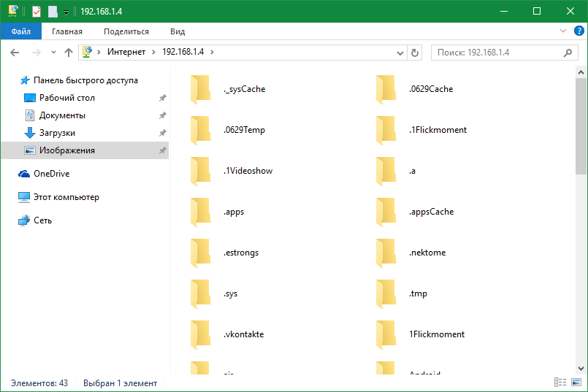Image resolution: width=588 pixels, height=392 pixels.
Task: Select the .nektome folder icon
Action: click(x=385, y=253)
